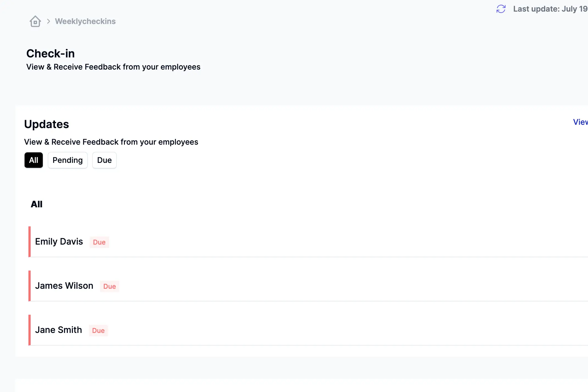Image resolution: width=588 pixels, height=392 pixels.
Task: Open Jane Smith check-in row
Action: pos(59,330)
